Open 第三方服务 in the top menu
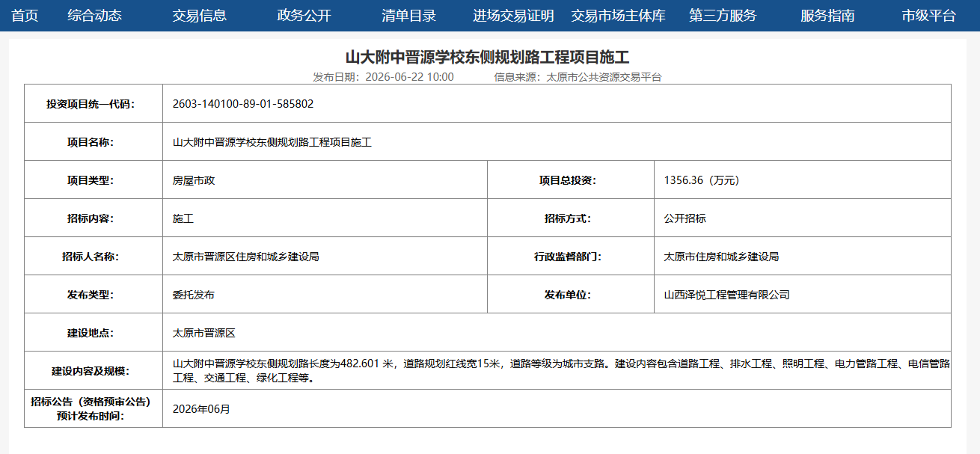Viewport: 980px width, 454px height. pos(723,16)
